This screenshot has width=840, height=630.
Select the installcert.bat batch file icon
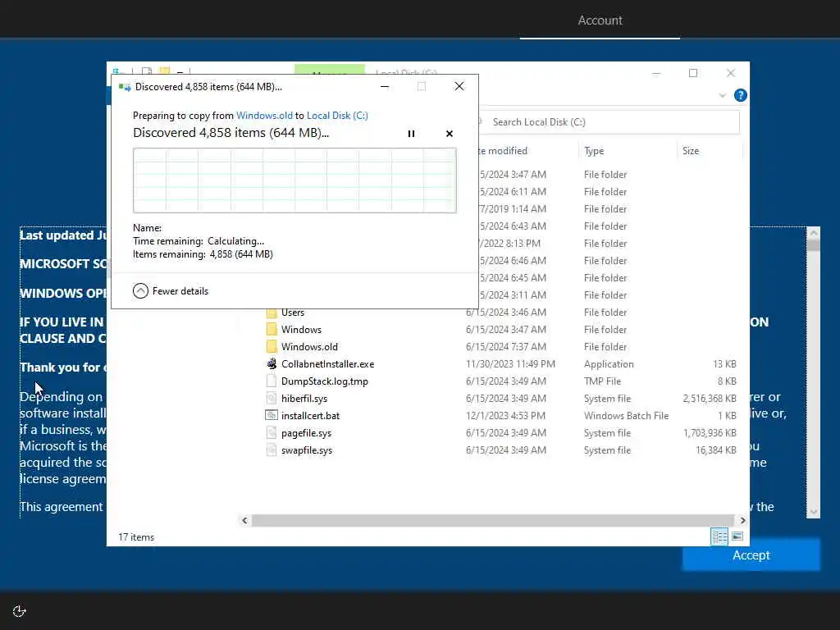(272, 415)
